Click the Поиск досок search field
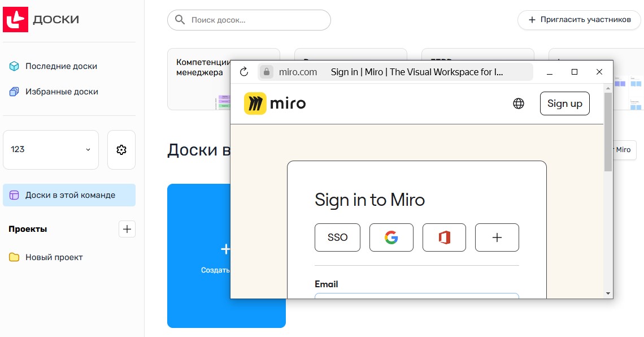The height and width of the screenshot is (337, 644). (x=249, y=20)
